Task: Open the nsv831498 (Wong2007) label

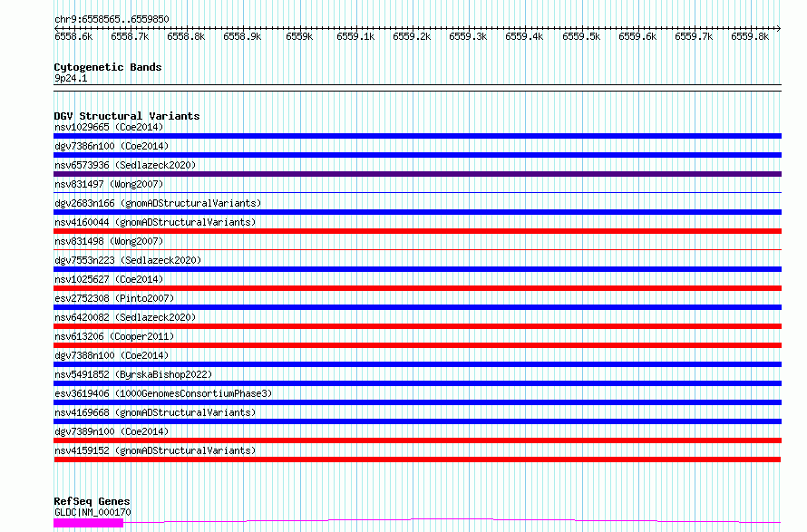Action: [x=109, y=241]
